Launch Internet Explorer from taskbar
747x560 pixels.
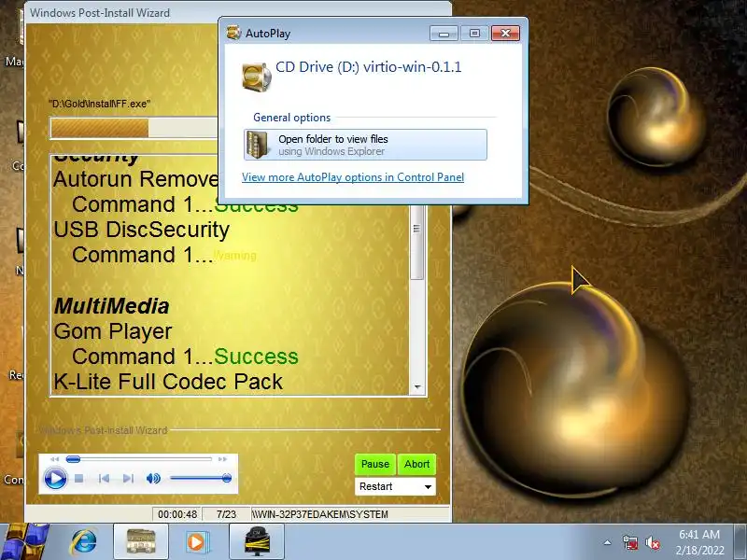click(x=84, y=542)
